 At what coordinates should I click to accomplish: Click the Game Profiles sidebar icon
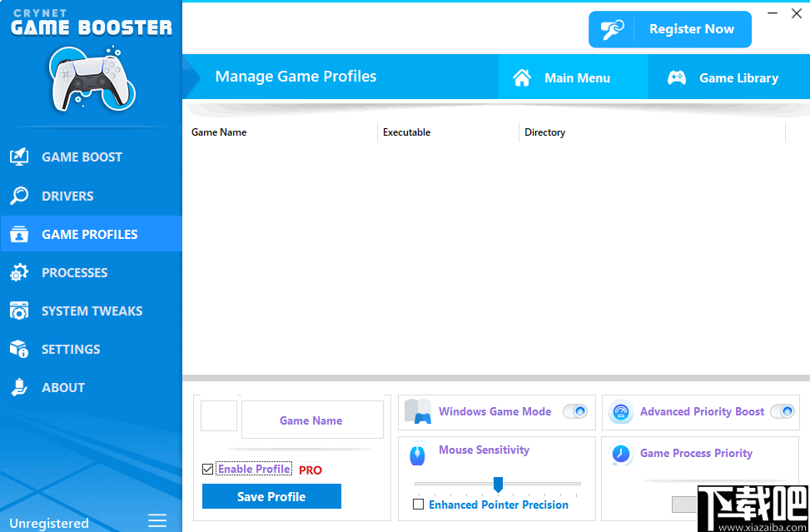click(19, 234)
